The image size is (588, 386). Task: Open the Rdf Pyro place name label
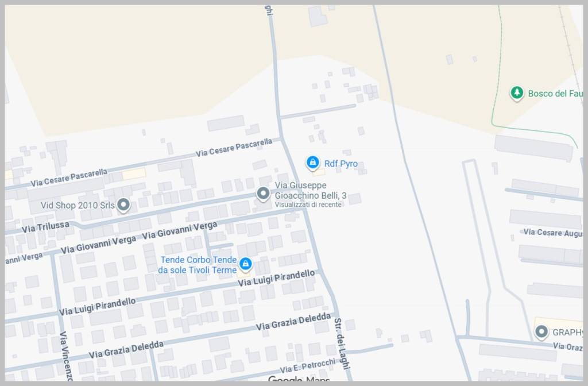click(x=341, y=164)
